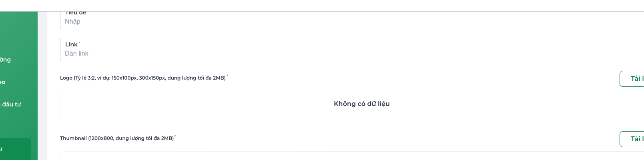Screen dimensions: 644x160
Task: Click the blank white header bar at the top
Action: (320, 5)
